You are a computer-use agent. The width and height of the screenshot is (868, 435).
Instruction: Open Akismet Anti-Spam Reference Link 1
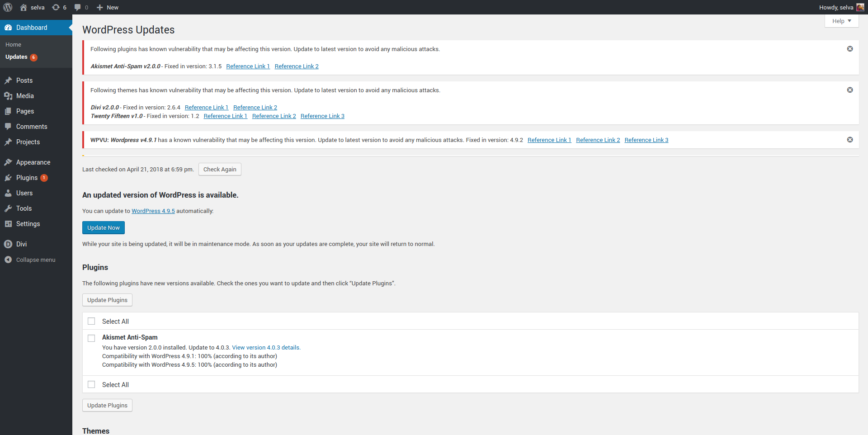pyautogui.click(x=248, y=66)
